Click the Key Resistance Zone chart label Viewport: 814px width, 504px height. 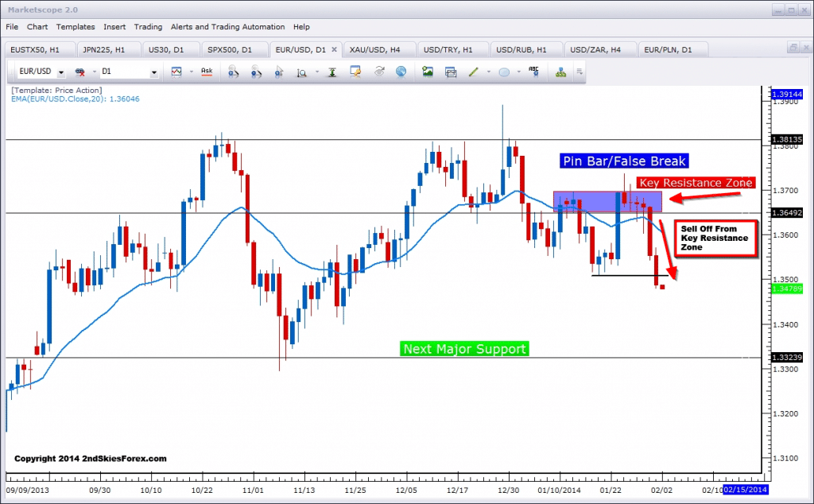[x=696, y=183]
